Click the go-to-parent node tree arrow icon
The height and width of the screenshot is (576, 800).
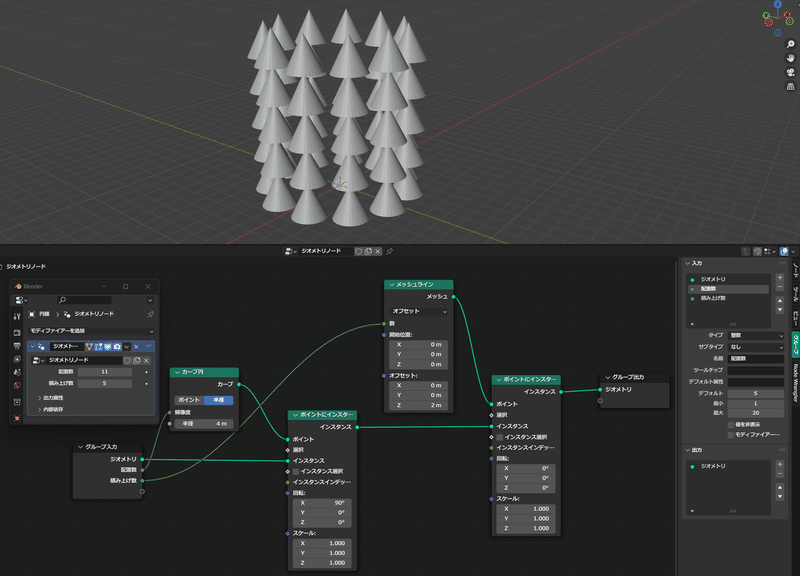pos(746,251)
